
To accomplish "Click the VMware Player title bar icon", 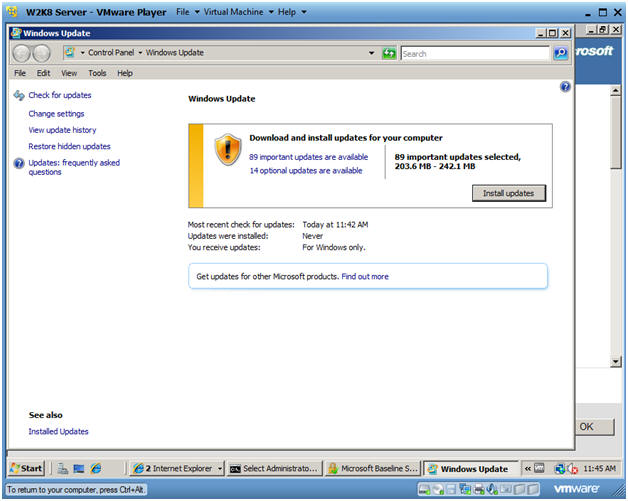I will point(12,12).
